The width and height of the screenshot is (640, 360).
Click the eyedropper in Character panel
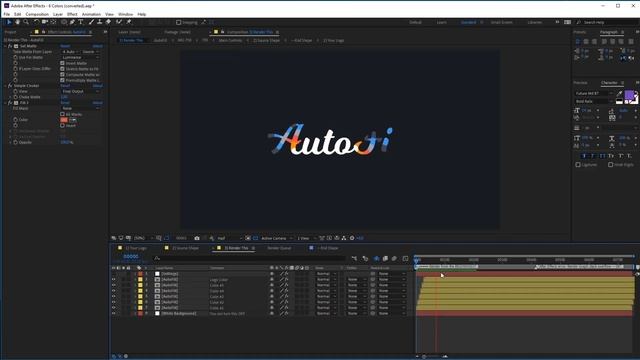tap(619, 94)
